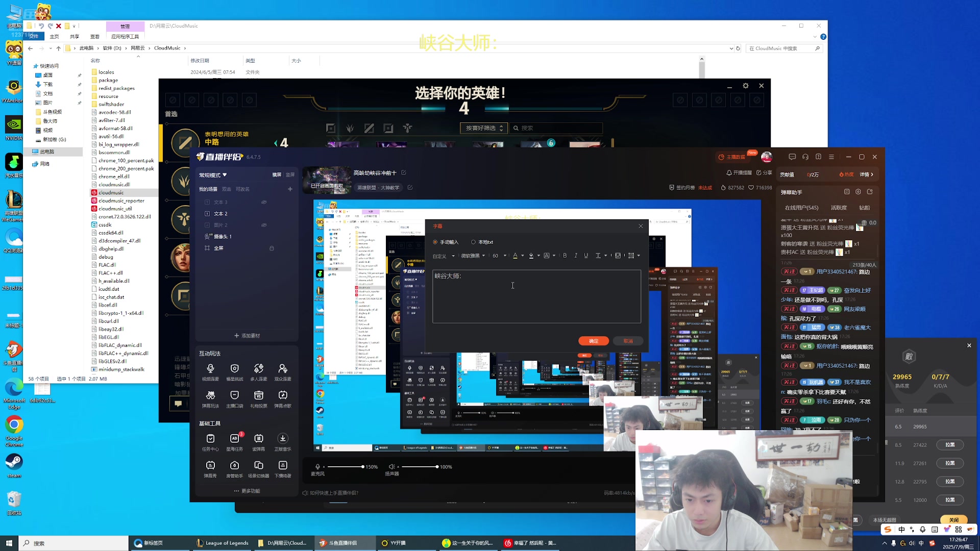Select 手动输入 radio option
Image resolution: width=980 pixels, height=551 pixels.
[446, 242]
